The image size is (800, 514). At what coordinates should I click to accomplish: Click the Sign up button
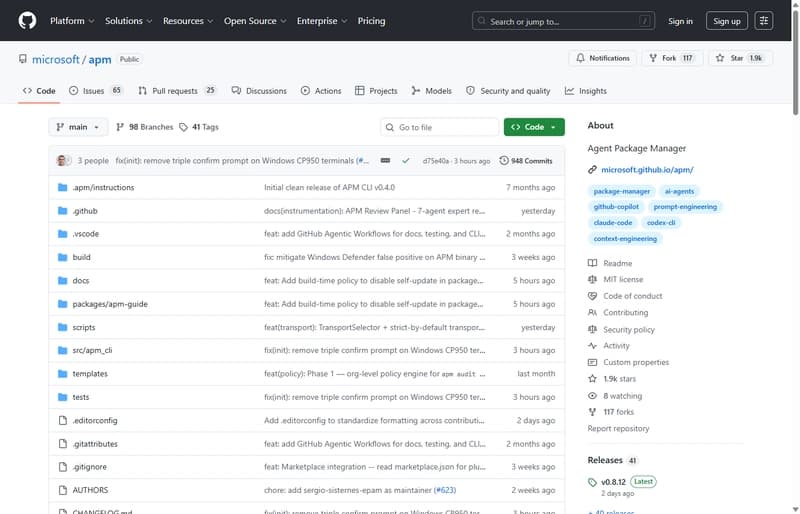[727, 21]
